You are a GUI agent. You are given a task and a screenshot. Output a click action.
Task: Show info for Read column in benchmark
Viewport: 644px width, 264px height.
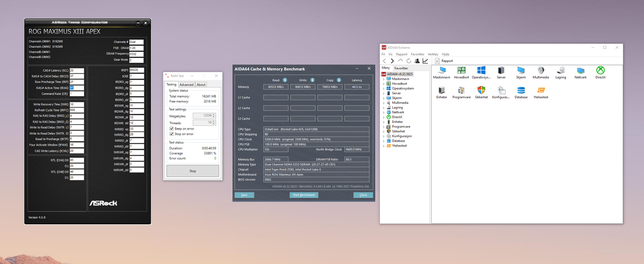click(285, 80)
